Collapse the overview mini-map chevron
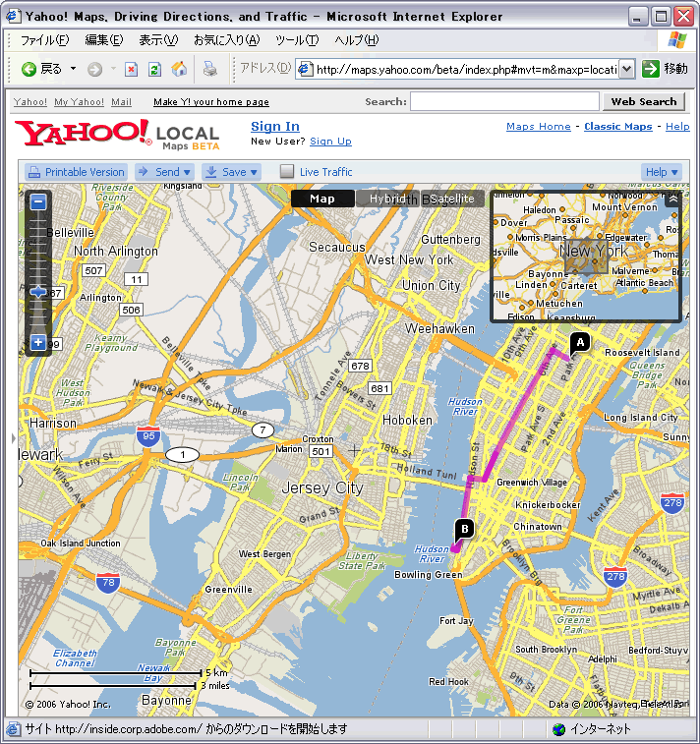700x744 pixels. click(x=672, y=200)
